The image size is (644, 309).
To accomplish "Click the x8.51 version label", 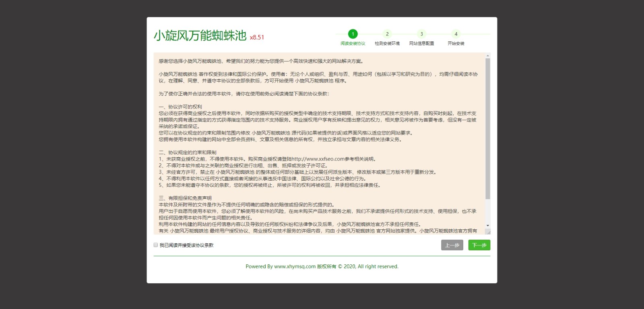I will 257,37.
